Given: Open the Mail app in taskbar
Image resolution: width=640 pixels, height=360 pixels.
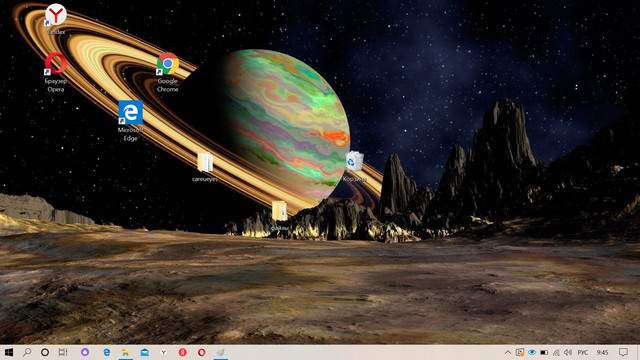Looking at the screenshot, I should point(144,352).
